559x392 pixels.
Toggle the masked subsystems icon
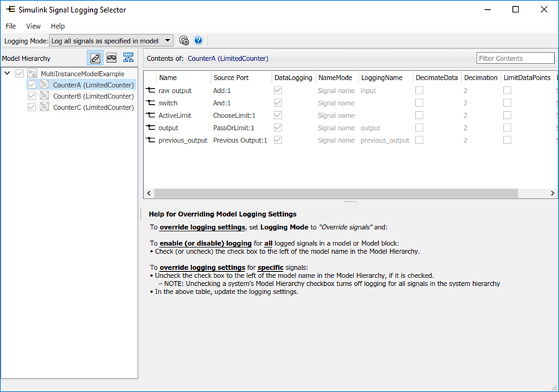pos(111,58)
